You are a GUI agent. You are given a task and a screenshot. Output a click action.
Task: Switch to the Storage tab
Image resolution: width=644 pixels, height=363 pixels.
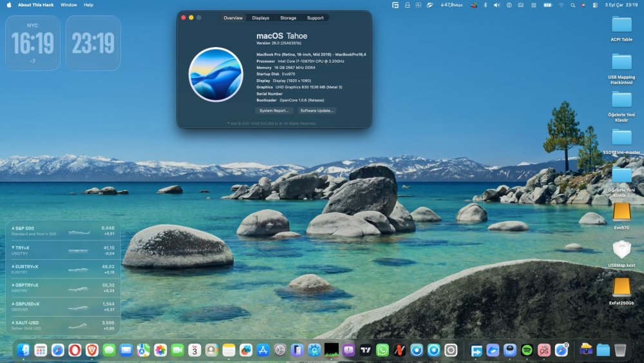pyautogui.click(x=288, y=18)
